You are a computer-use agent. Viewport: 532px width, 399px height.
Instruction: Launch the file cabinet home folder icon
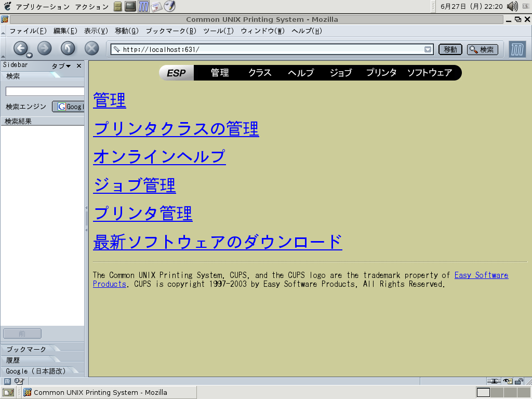coord(118,6)
